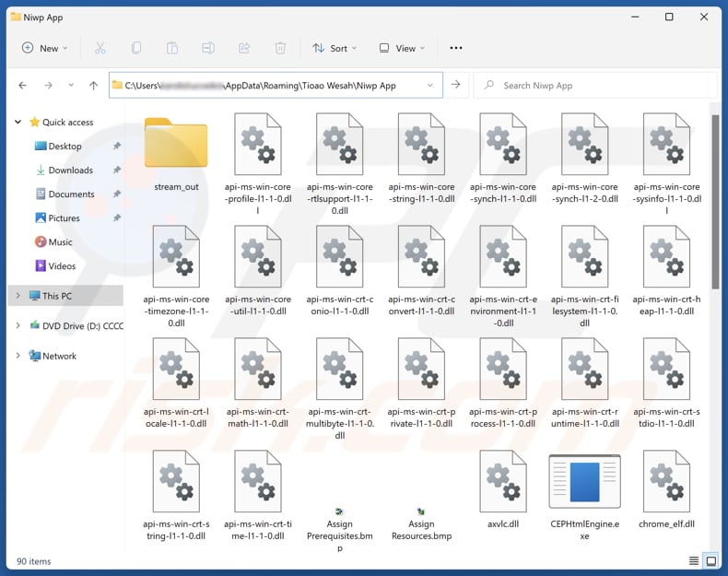Click the Copy icon in toolbar
Image resolution: width=728 pixels, height=576 pixels.
[x=136, y=48]
